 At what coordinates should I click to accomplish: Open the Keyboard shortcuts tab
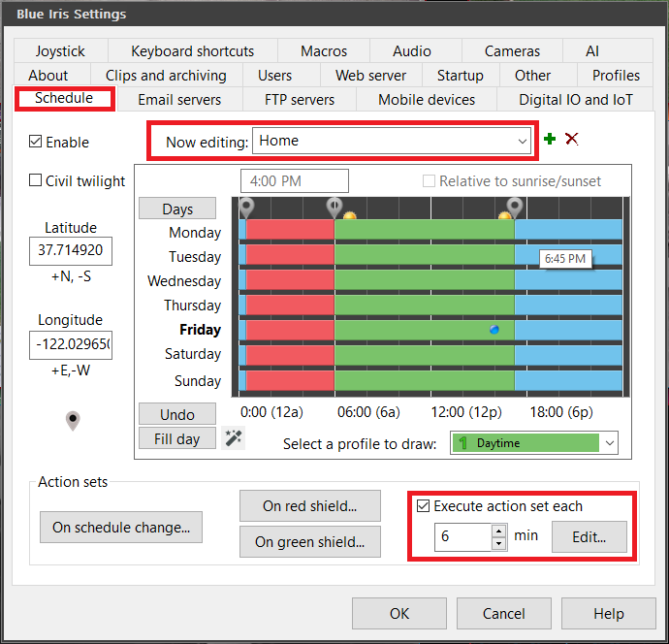[192, 51]
